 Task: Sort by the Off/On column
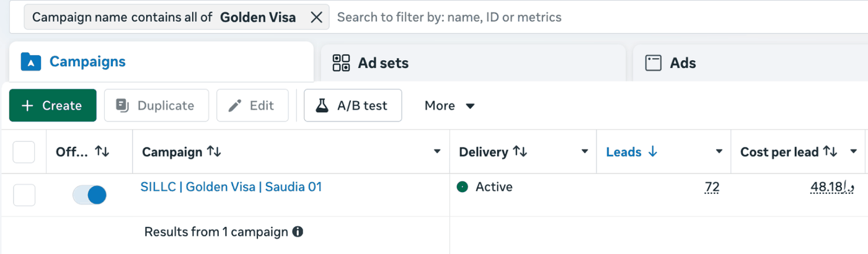[x=102, y=152]
